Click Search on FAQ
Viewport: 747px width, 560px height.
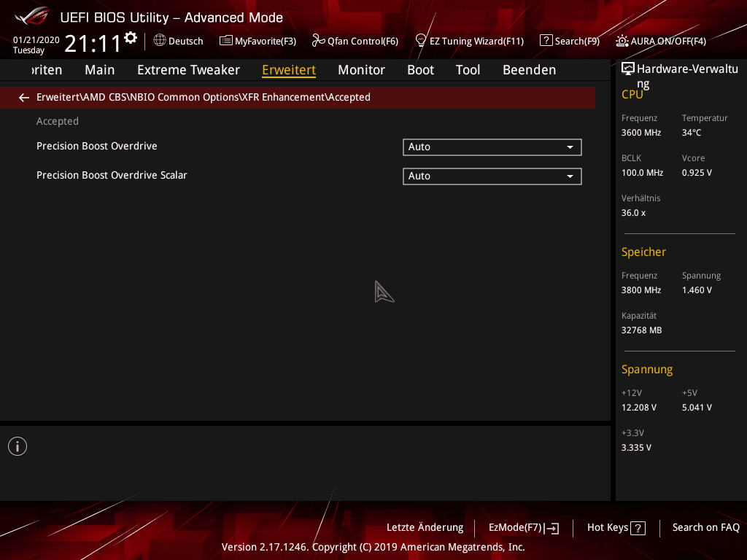706,528
